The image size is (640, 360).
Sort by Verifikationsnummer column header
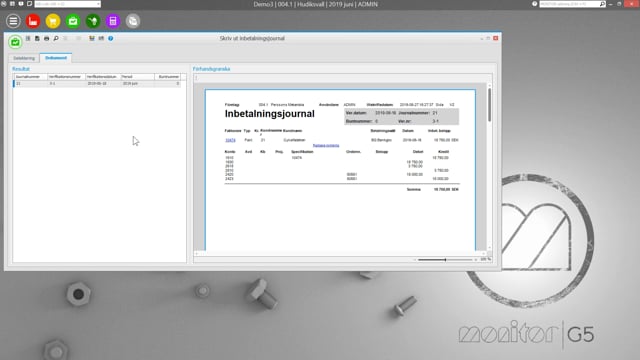(67, 77)
